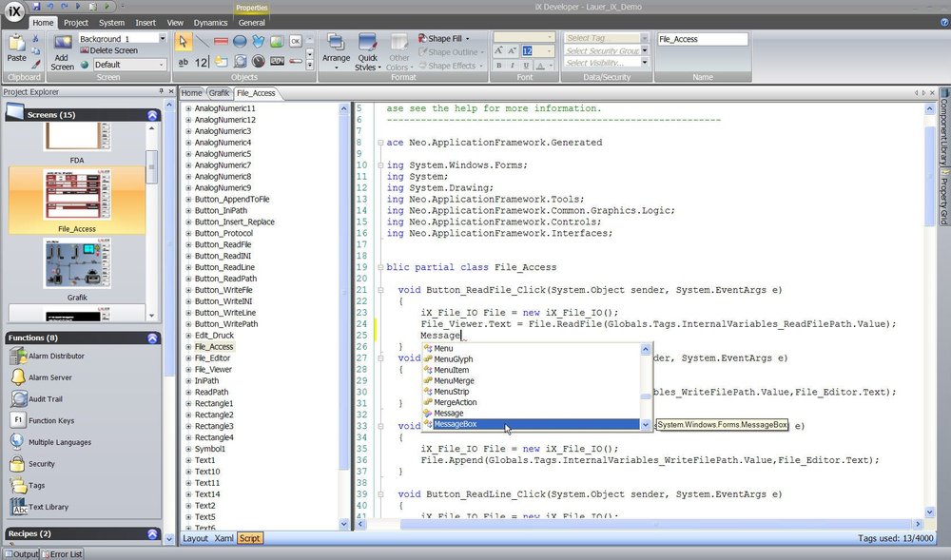
Task: Collapse the Functions panel section
Action: pos(152,338)
